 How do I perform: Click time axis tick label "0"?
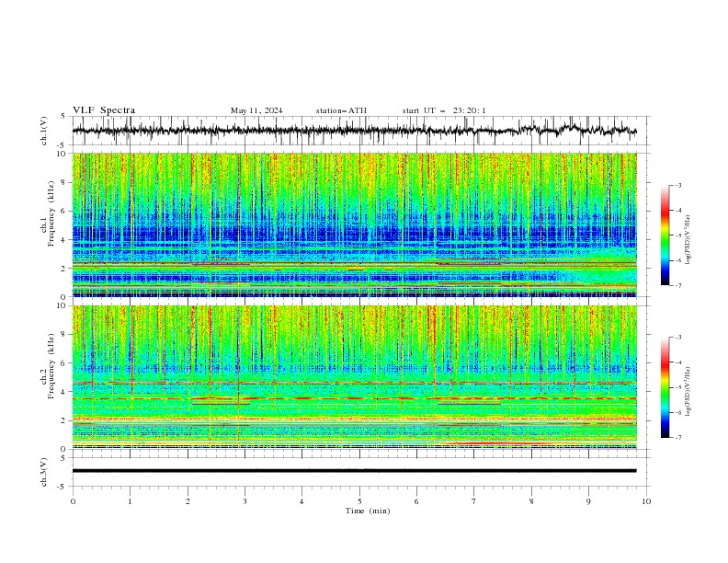coord(73,501)
